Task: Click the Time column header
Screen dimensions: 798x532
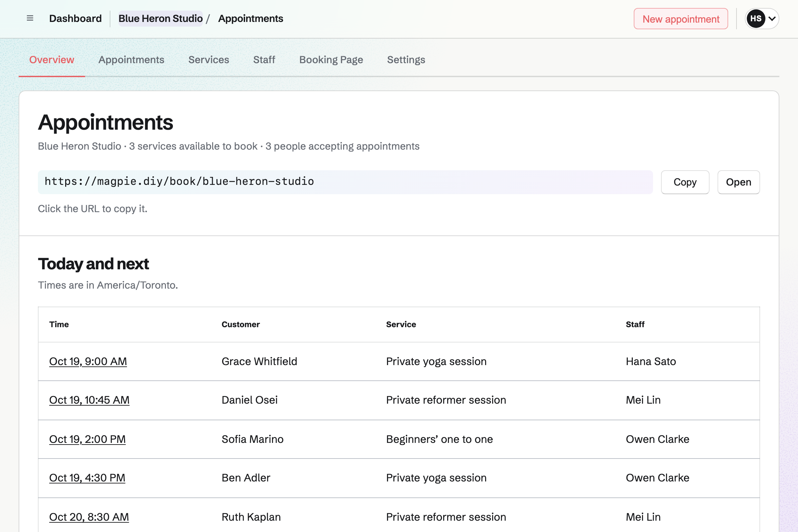Action: 59,325
